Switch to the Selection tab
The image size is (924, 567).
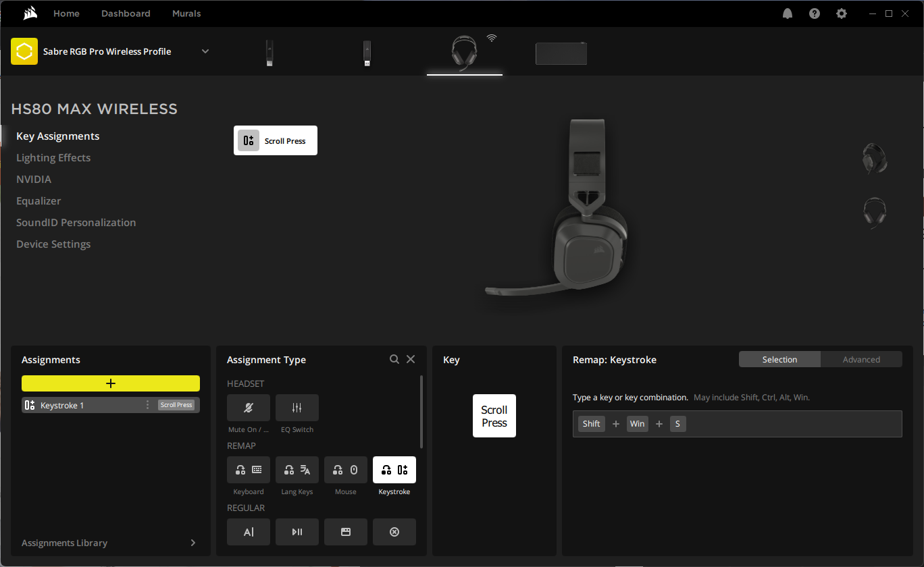[779, 360]
